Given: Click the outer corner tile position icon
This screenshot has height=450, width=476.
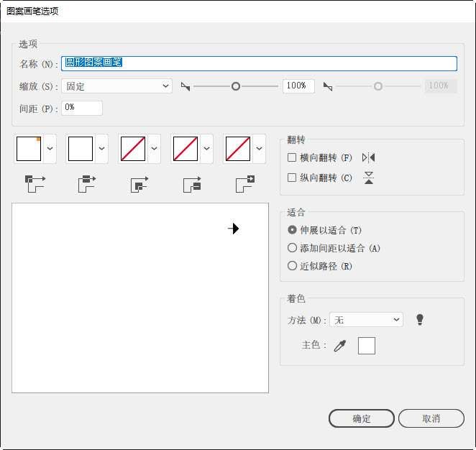Looking at the screenshot, I should [35, 183].
